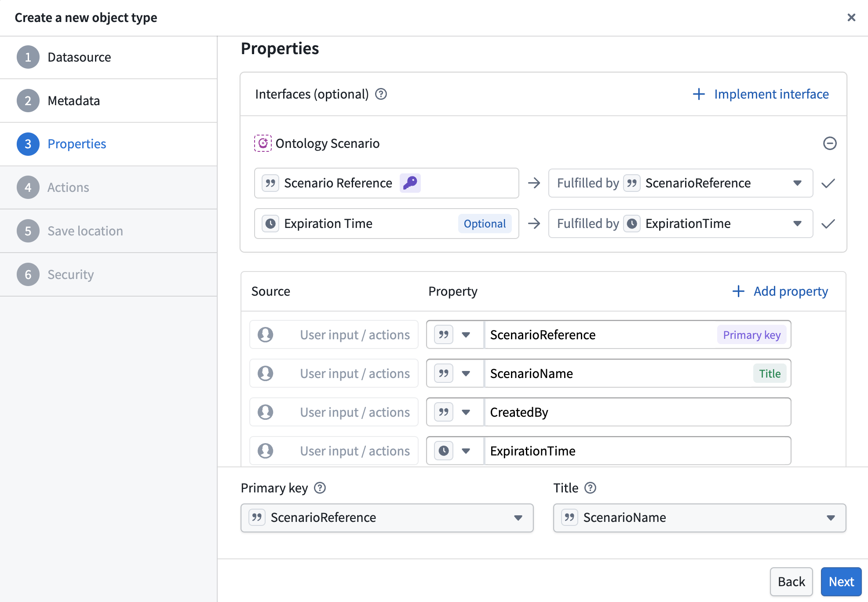The image size is (868, 602).
Task: Open the Primary key ScenarioReference dropdown
Action: (x=387, y=518)
